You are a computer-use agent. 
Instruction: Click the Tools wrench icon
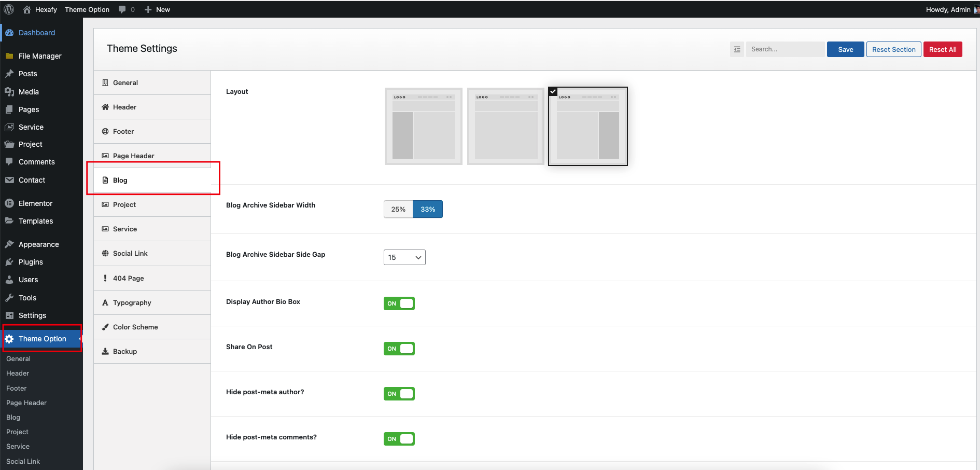coord(9,298)
